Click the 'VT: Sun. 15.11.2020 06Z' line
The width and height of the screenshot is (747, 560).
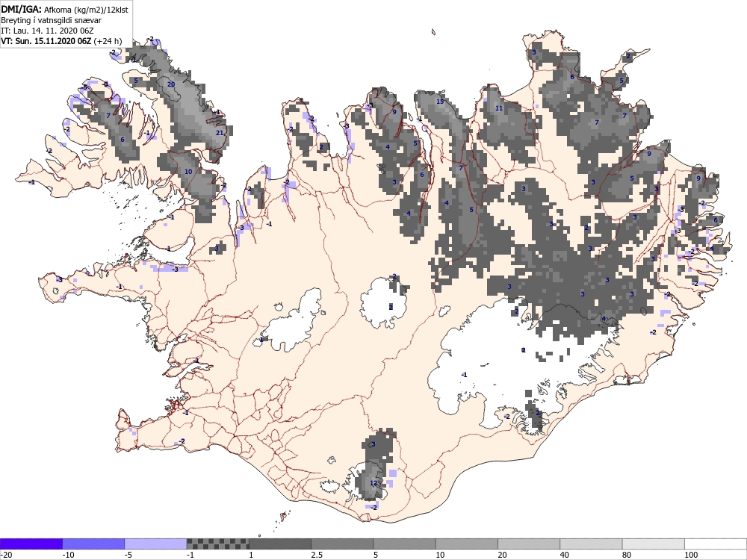pyautogui.click(x=46, y=41)
